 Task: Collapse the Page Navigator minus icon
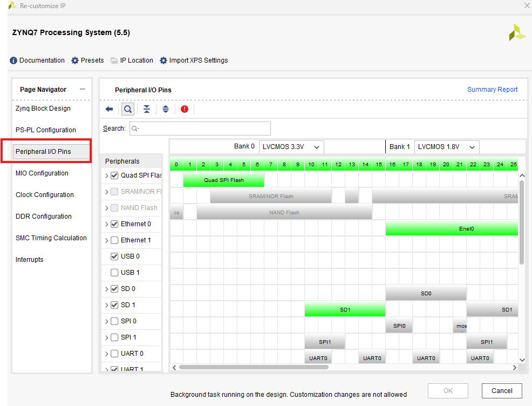pos(83,89)
